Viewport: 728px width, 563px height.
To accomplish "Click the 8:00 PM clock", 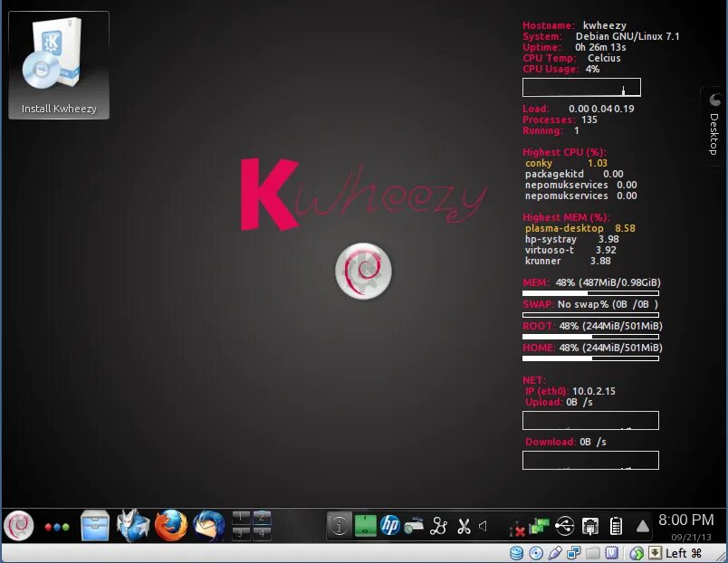I will (x=686, y=520).
